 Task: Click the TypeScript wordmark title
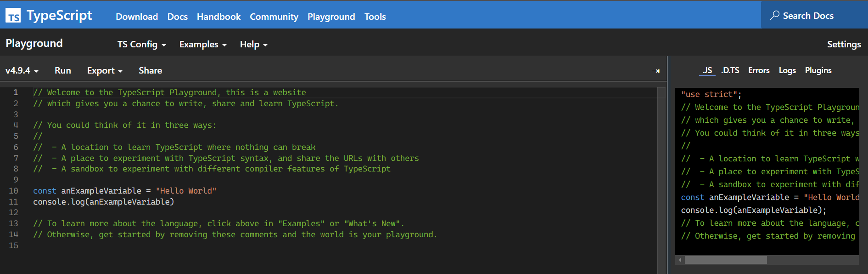point(59,16)
